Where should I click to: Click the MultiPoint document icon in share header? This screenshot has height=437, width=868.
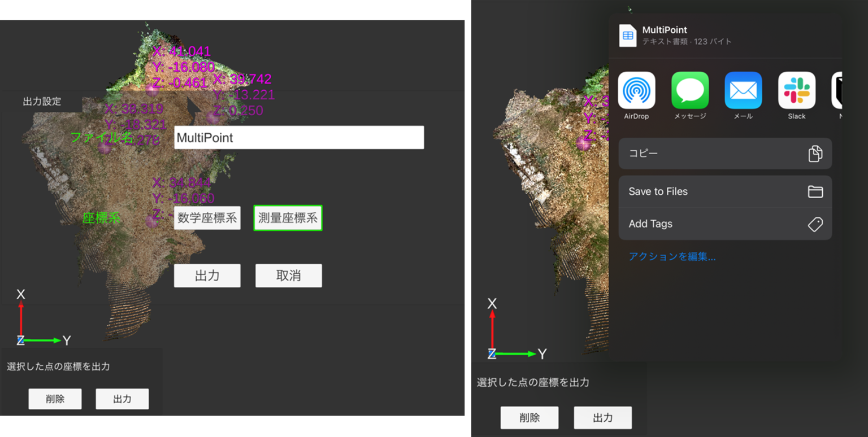(628, 36)
